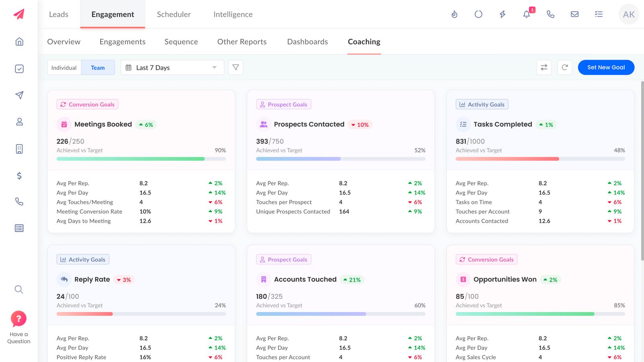Click the swap arrows icon button
This screenshot has width=644, height=362.
544,67
